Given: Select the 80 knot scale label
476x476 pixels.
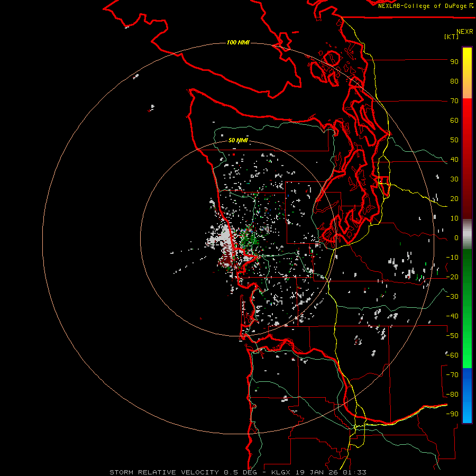Looking at the screenshot, I should click(x=454, y=81).
